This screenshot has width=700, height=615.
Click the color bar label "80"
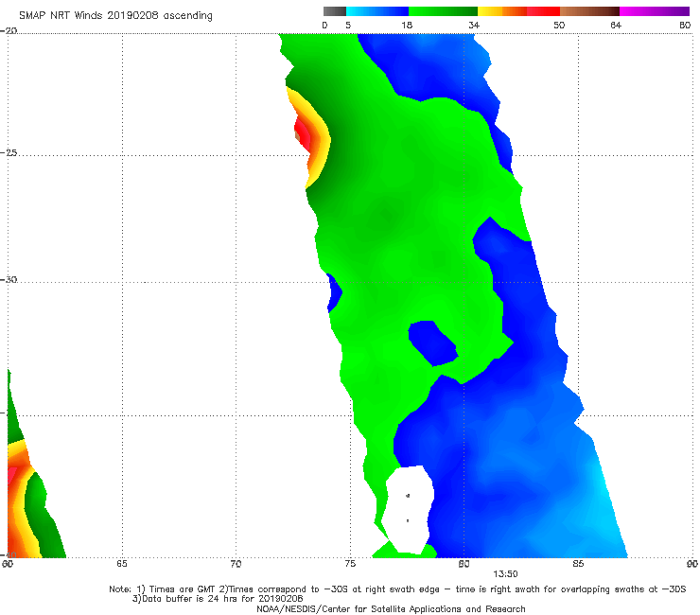(x=685, y=25)
